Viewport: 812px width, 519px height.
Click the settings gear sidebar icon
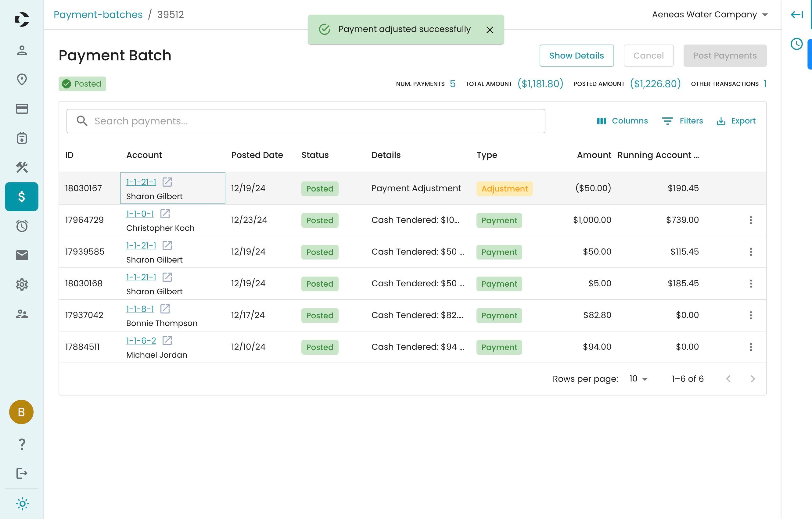point(22,285)
